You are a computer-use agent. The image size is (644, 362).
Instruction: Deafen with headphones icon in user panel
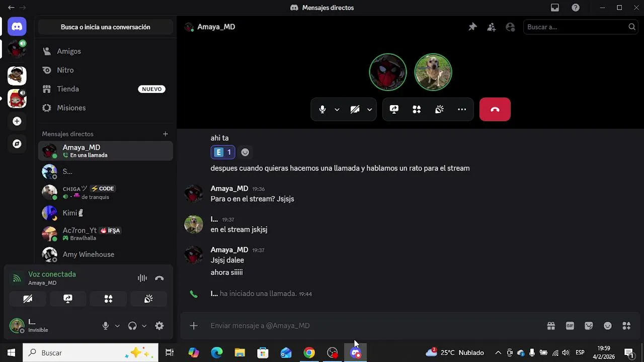[132, 326]
